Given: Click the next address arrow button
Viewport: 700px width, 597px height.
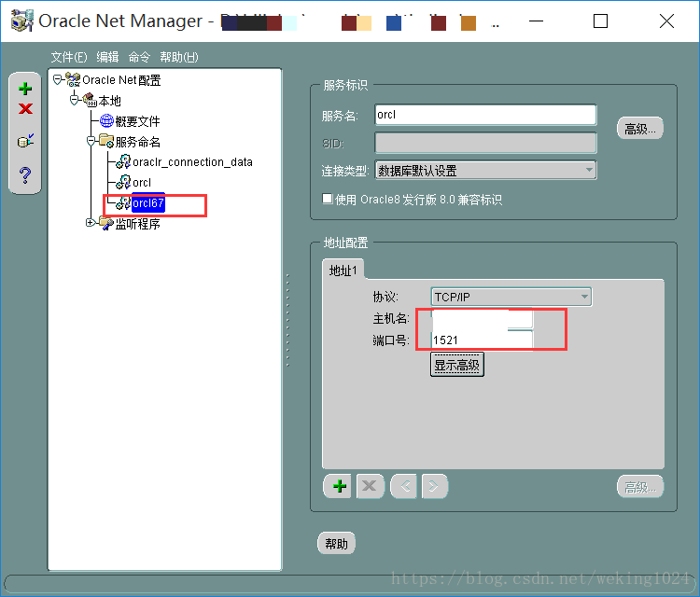Looking at the screenshot, I should tap(434, 486).
